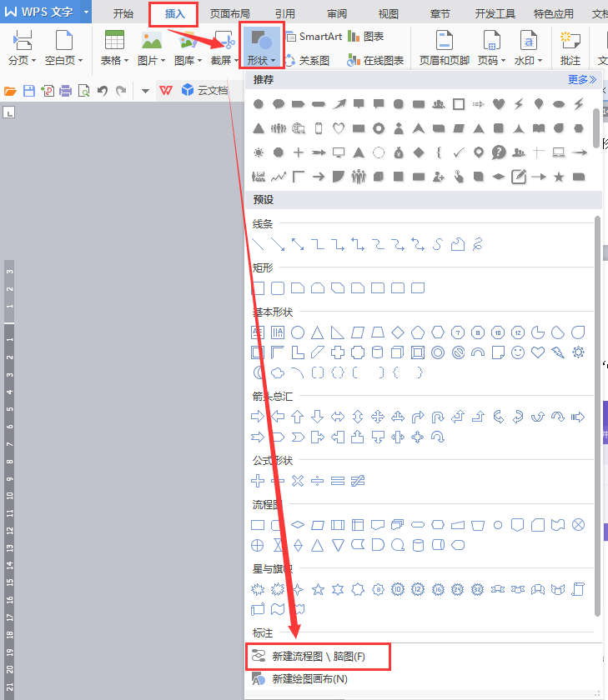608x700 pixels.
Task: Expand the quick access toolbar dropdown arrow
Action: pos(145,91)
